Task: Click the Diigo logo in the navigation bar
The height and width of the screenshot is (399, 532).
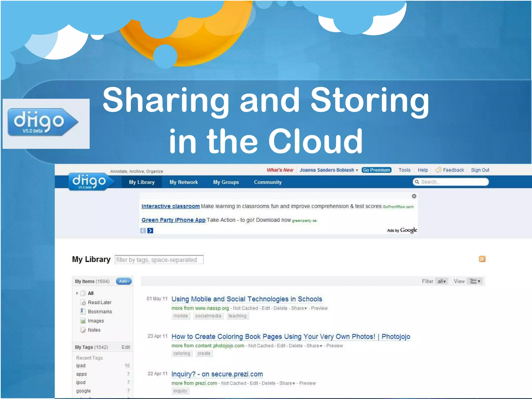Action: point(91,182)
